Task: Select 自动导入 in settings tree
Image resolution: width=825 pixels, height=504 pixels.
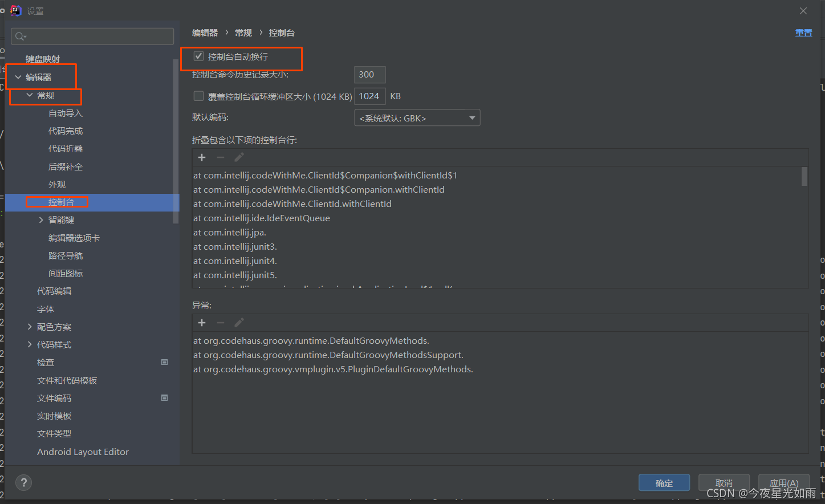Action: click(66, 113)
